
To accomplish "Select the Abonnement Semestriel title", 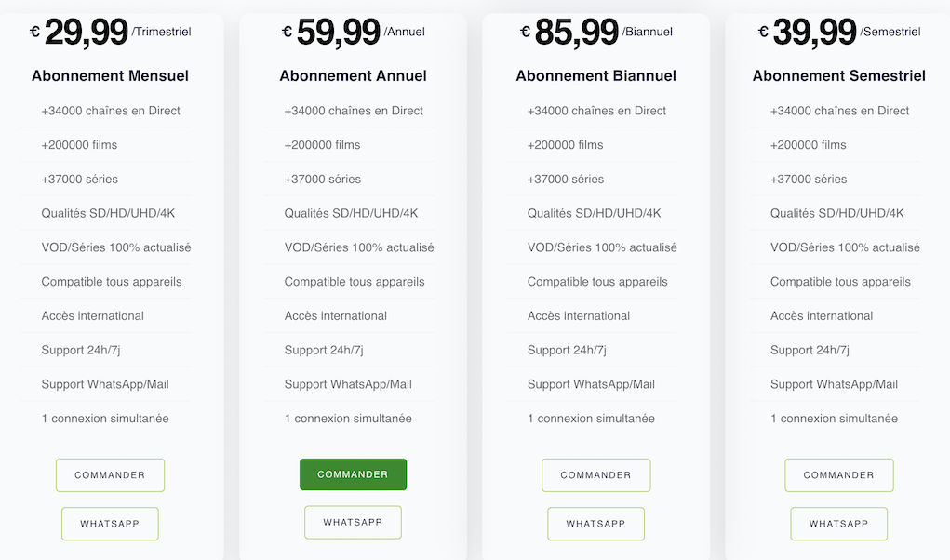I will (x=838, y=76).
